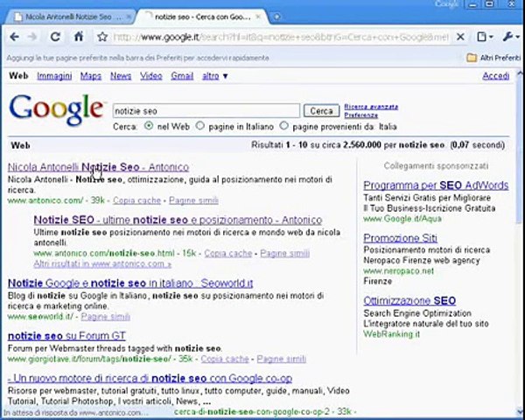Screen dimensions: 525x420
Task: Go to the Home page icon
Action: point(79,37)
